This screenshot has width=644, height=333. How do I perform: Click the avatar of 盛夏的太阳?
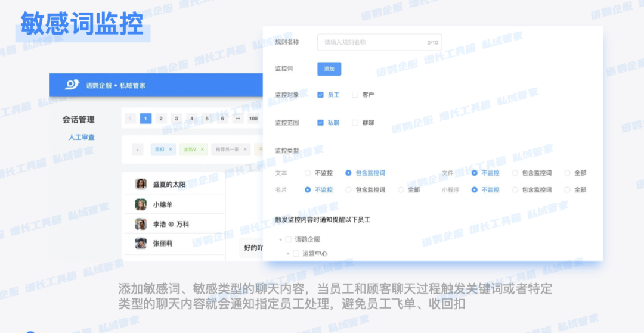(141, 184)
